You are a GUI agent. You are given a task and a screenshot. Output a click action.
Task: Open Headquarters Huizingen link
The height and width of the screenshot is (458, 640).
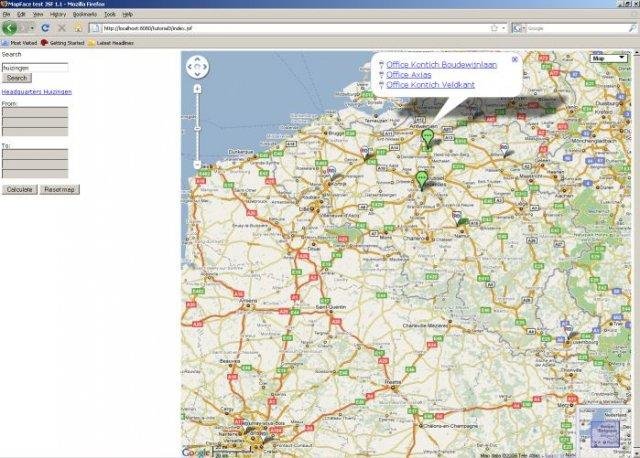pos(37,92)
